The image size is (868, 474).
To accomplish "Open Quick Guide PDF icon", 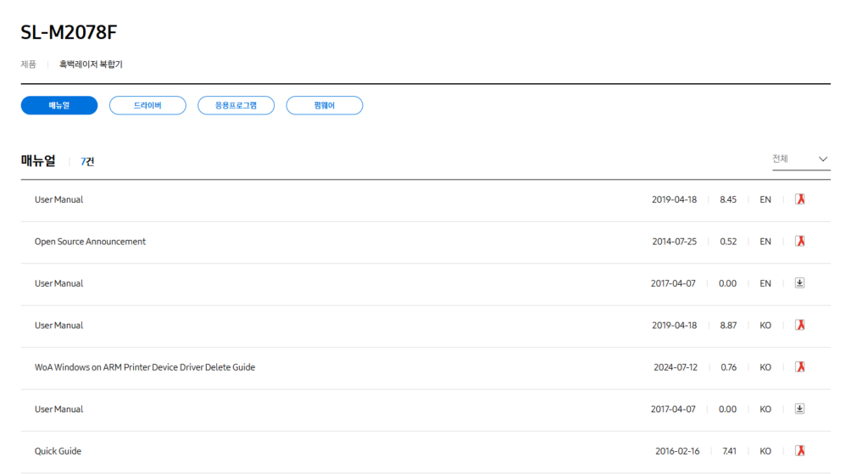I will (800, 451).
